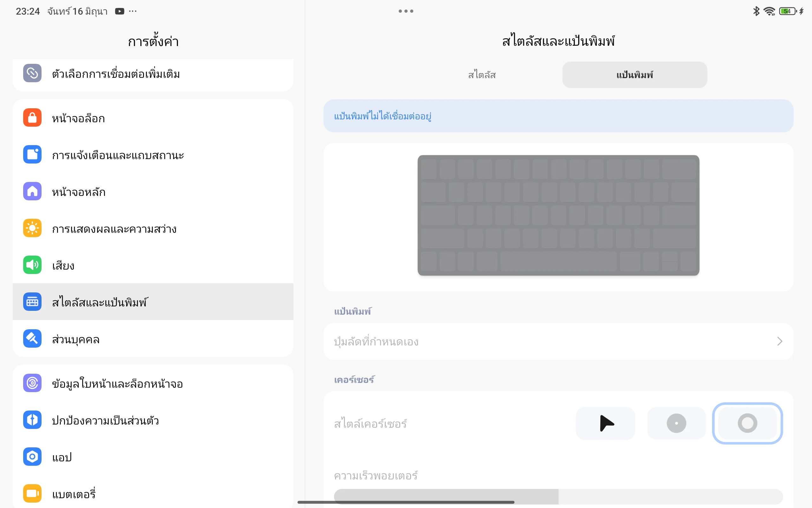
Task: Tap the clock showing 23:24
Action: tap(28, 11)
